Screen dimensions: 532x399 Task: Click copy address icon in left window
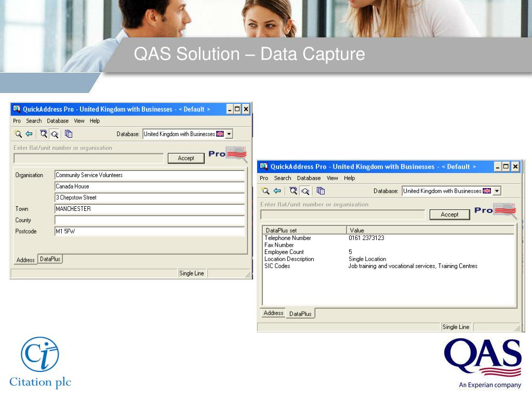69,134
